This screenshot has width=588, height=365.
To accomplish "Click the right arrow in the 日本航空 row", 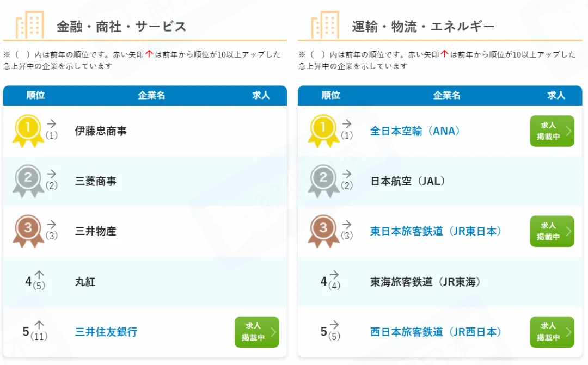I will tap(347, 174).
